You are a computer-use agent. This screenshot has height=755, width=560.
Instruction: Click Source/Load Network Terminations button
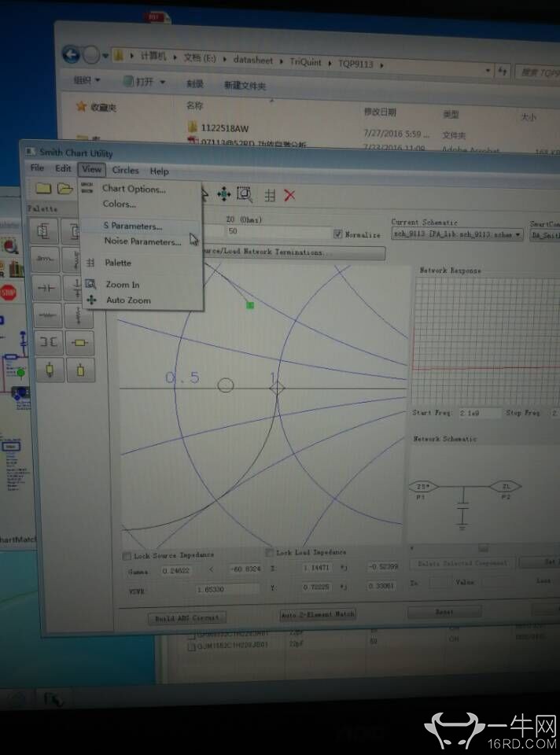(293, 252)
